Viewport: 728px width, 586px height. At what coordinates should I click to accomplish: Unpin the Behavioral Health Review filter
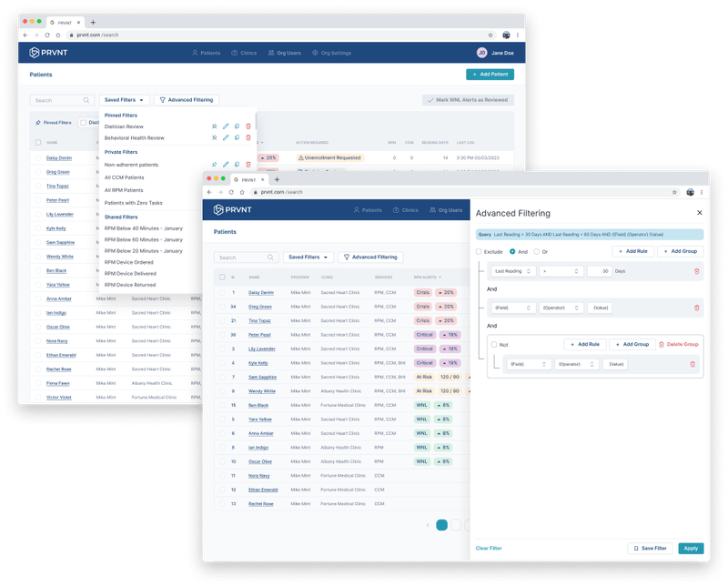215,137
